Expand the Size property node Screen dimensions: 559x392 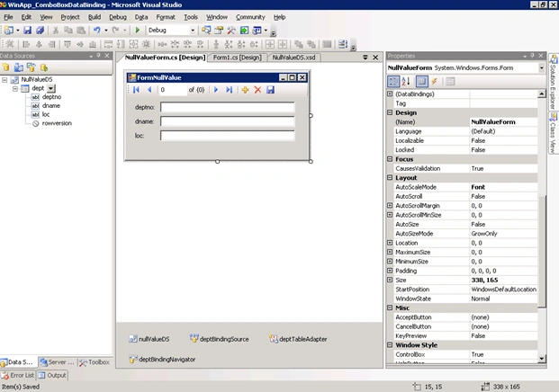390,280
